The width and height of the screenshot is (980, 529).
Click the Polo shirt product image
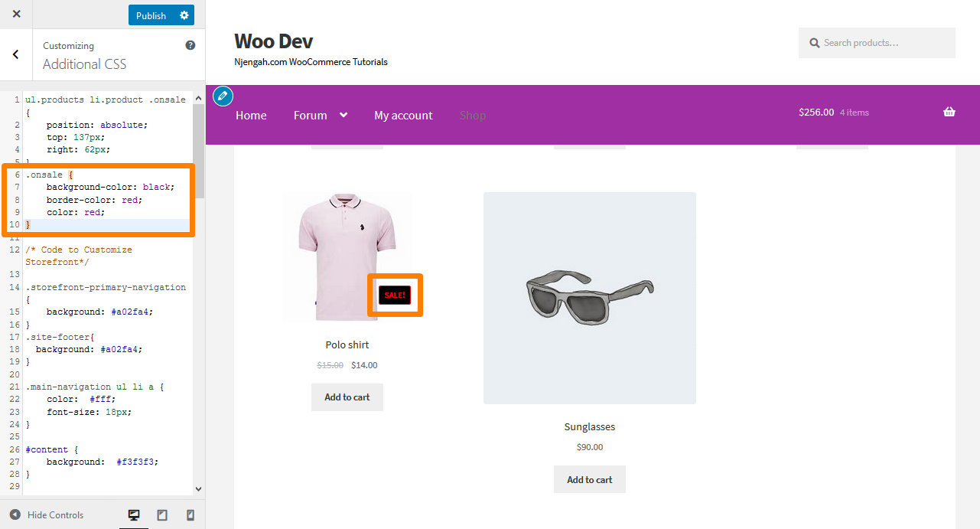point(347,256)
